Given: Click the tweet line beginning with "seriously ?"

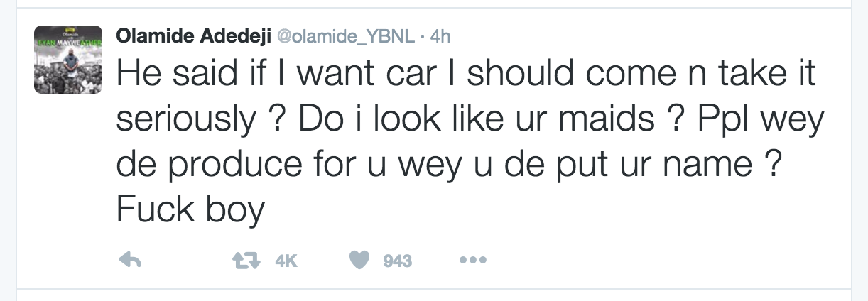Looking at the screenshot, I should click(469, 122).
